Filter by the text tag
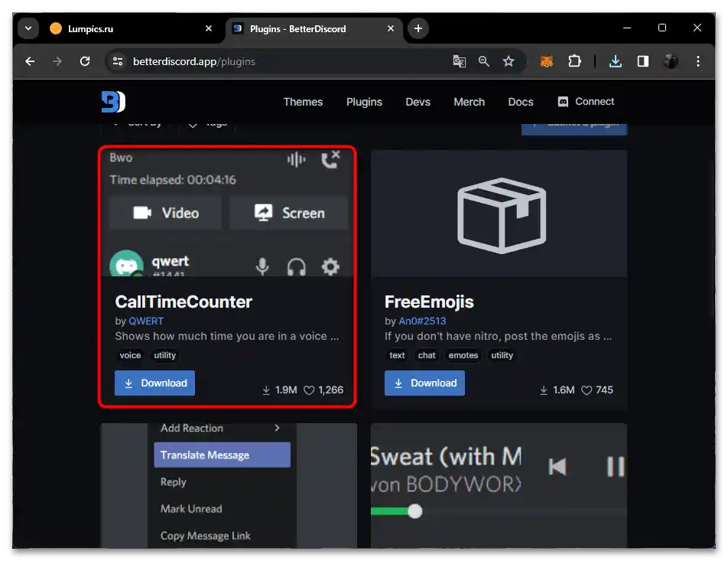728x561 pixels. [397, 355]
